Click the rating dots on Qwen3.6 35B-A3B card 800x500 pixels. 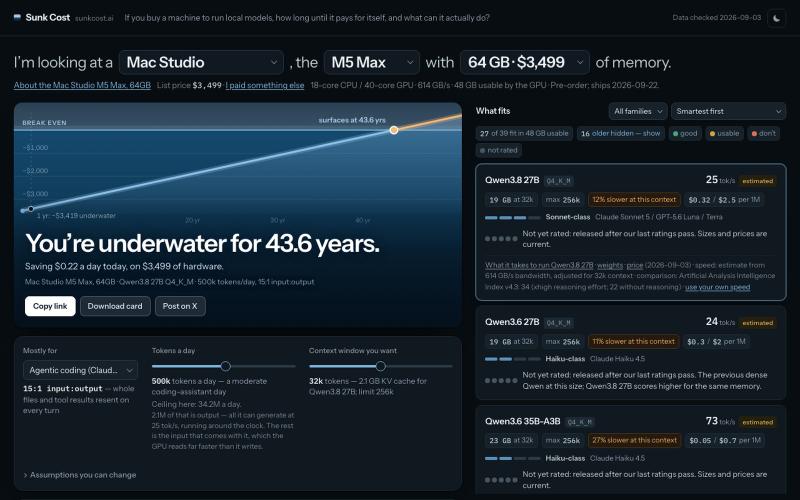[500, 480]
